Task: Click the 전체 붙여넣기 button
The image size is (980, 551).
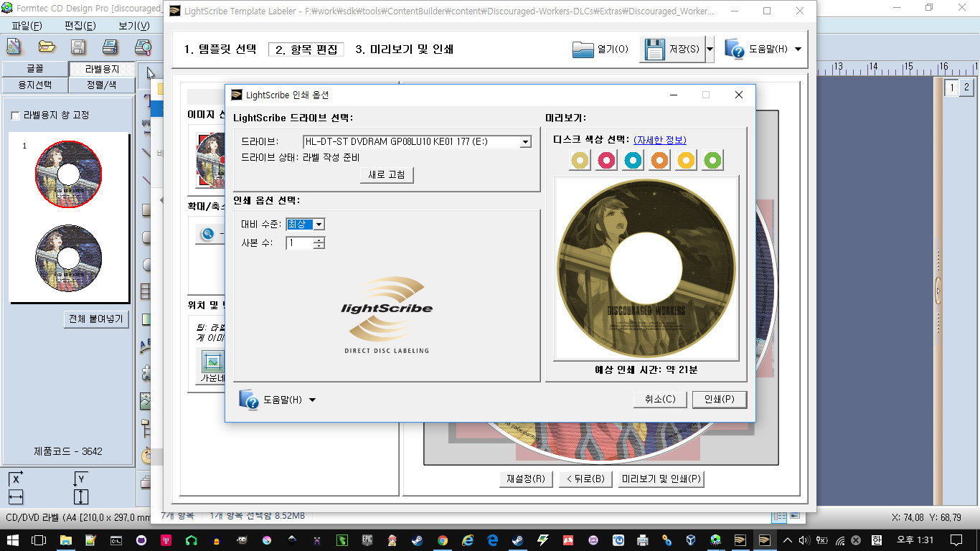Action: pyautogui.click(x=96, y=319)
